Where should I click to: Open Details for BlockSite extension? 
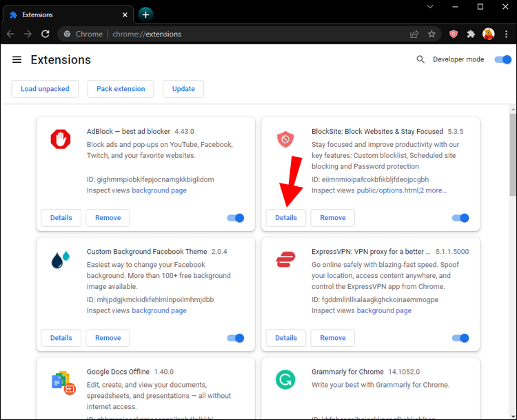(x=286, y=218)
